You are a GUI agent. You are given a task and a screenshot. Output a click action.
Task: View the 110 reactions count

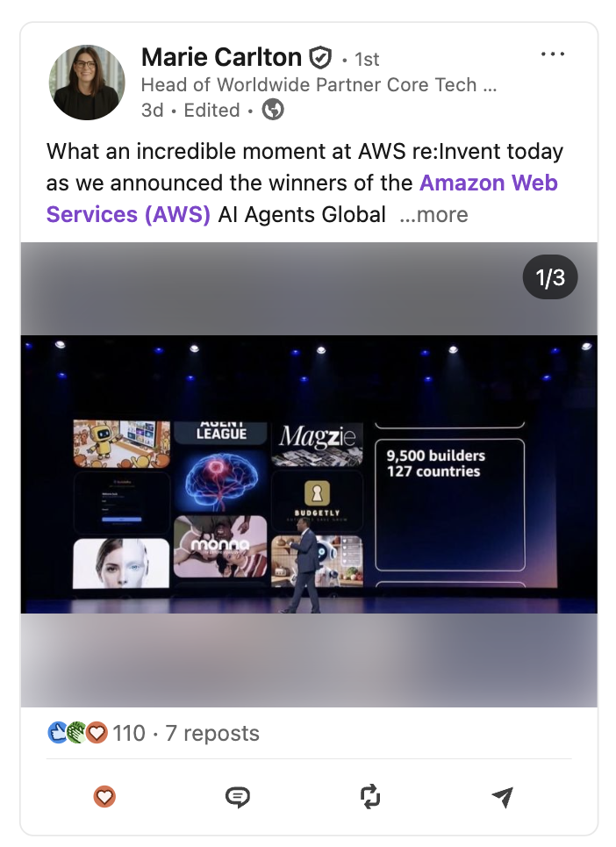(129, 734)
